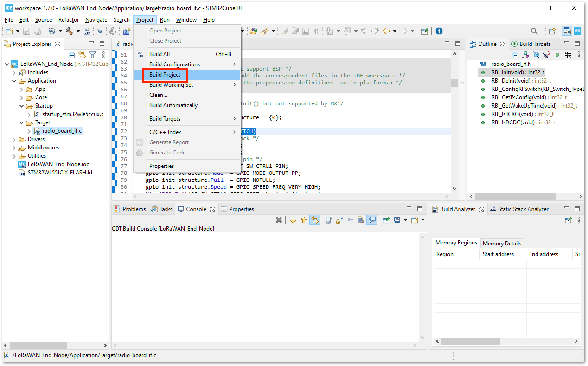Open Properties from the Project menu
Image resolution: width=588 pixels, height=366 pixels.
point(186,166)
